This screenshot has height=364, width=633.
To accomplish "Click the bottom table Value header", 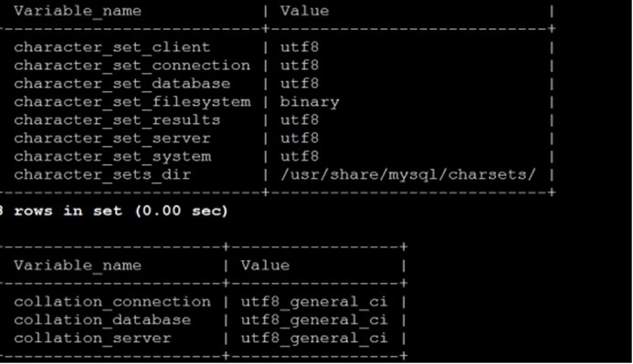I will click(x=265, y=265).
